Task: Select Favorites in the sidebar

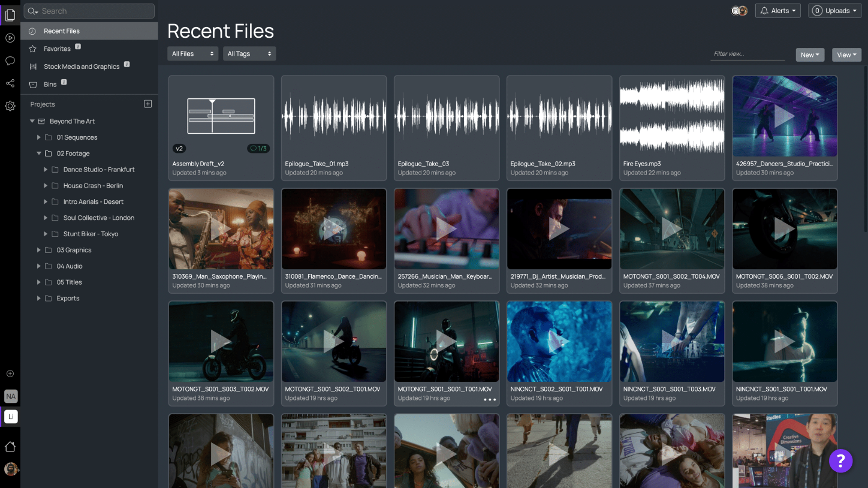Action: click(x=57, y=49)
